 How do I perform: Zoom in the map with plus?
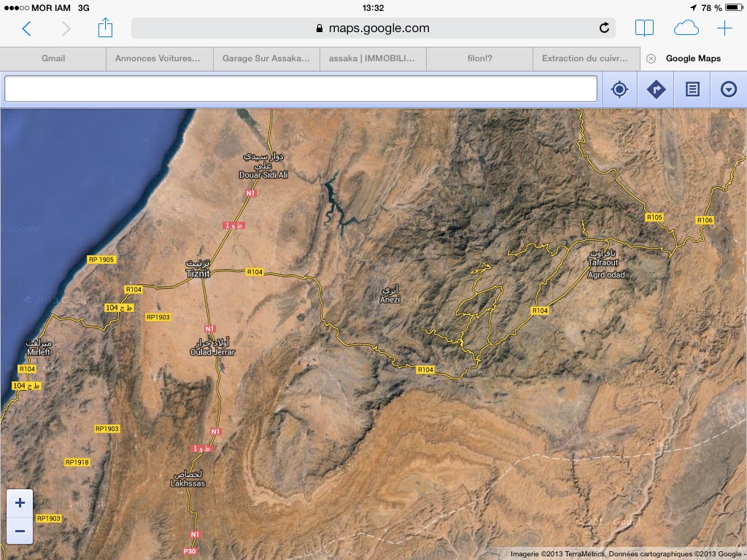[20, 502]
